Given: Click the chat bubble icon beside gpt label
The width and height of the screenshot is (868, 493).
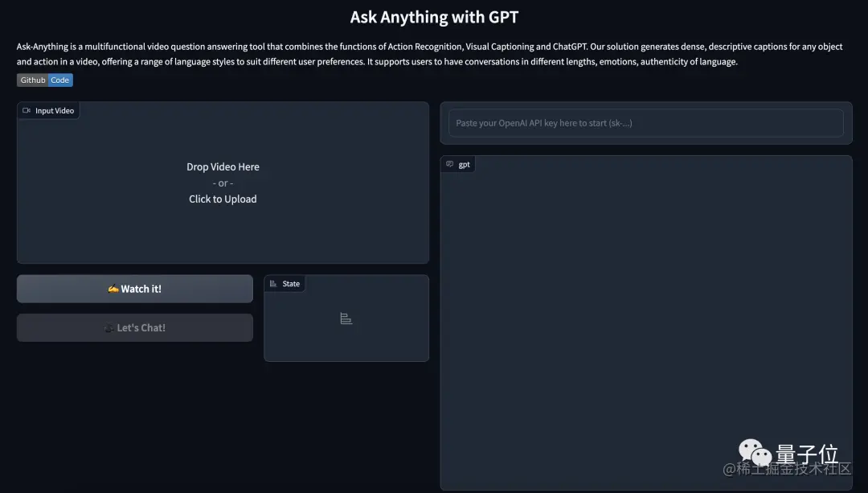Looking at the screenshot, I should 449,164.
